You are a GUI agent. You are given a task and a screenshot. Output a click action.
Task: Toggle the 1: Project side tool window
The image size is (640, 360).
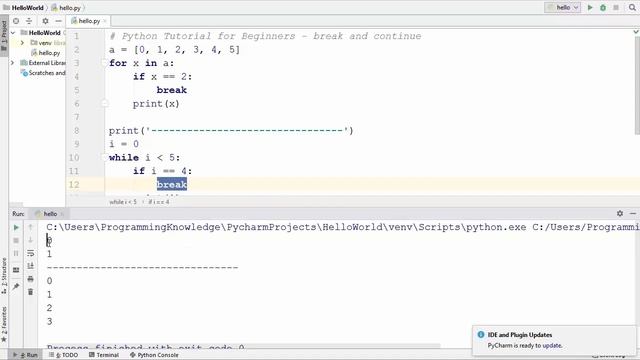[4, 35]
